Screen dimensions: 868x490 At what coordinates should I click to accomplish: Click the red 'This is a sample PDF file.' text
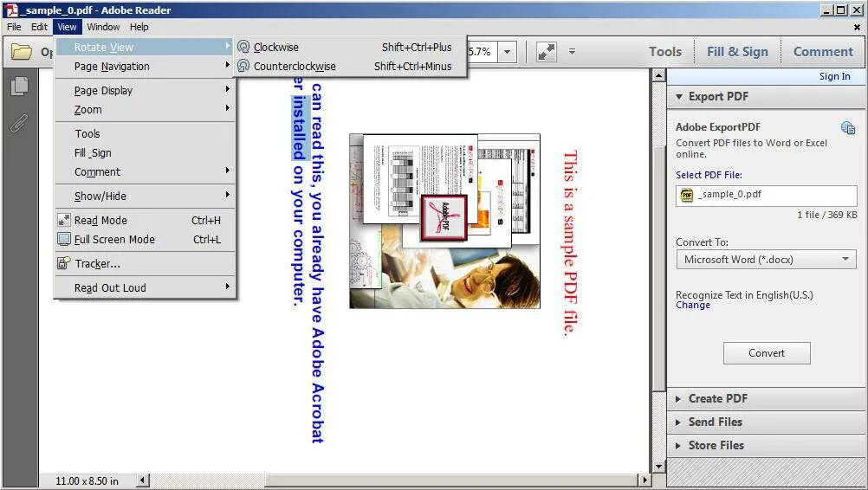[570, 243]
